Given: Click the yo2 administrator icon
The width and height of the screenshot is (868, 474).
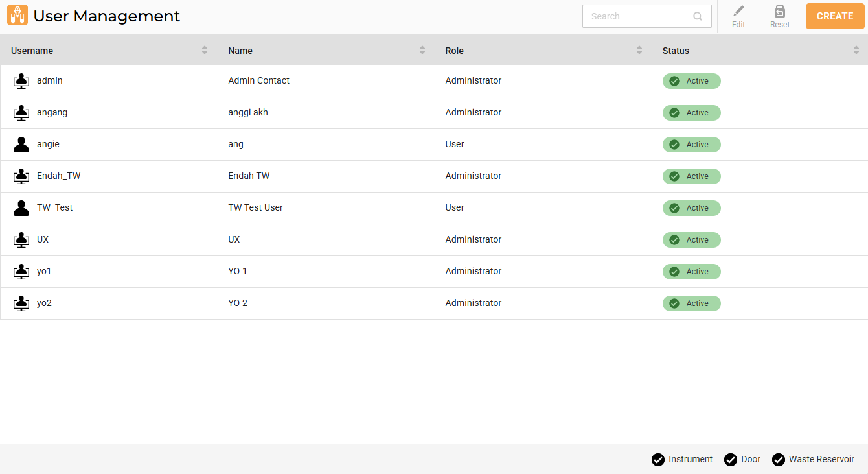Looking at the screenshot, I should point(21,303).
